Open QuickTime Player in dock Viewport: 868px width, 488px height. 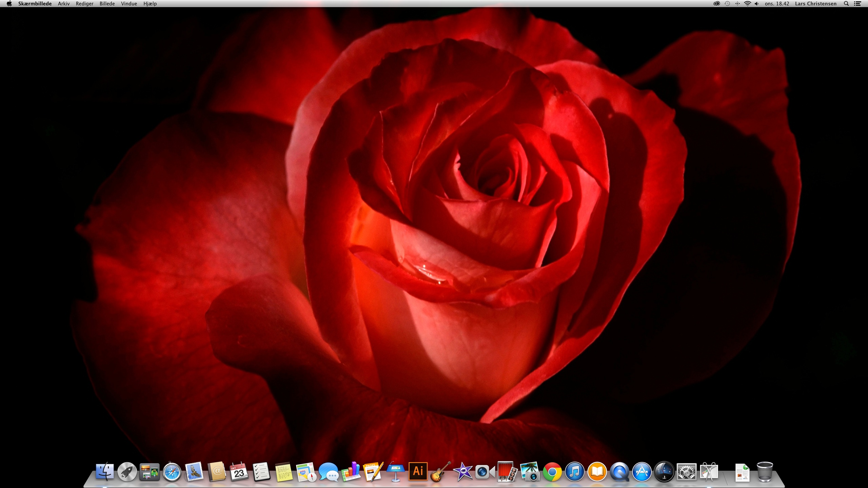tap(619, 471)
